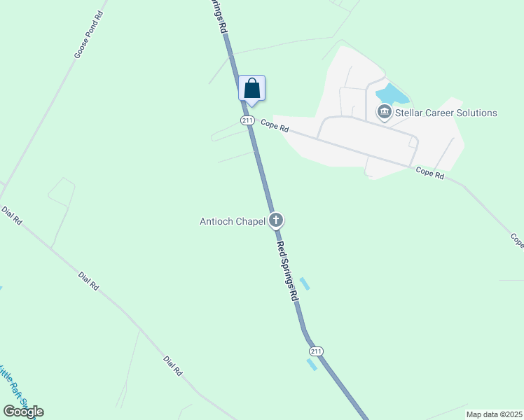The height and width of the screenshot is (420, 524).
Task: Click the Map data ©2025 attribution
Action: (495, 414)
